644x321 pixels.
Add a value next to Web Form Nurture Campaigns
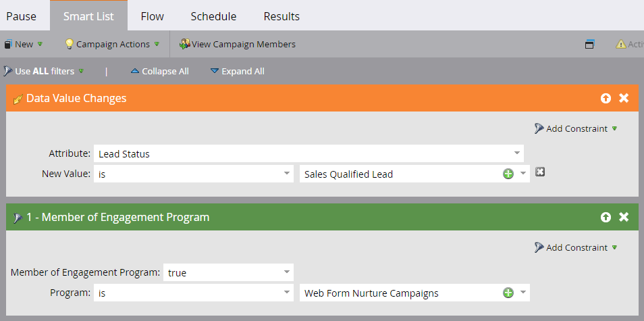pyautogui.click(x=508, y=293)
